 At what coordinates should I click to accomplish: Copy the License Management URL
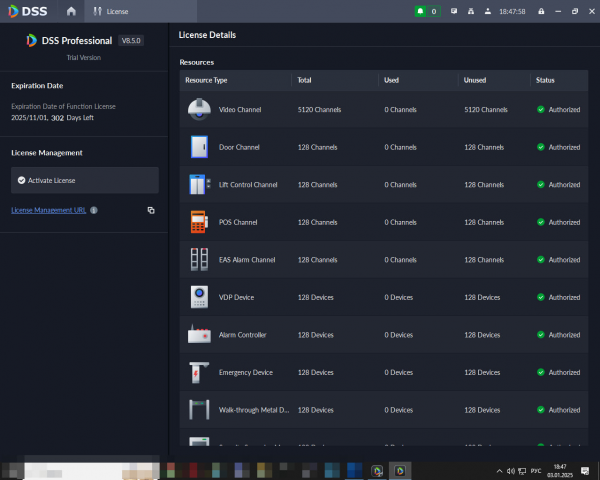[x=151, y=210]
